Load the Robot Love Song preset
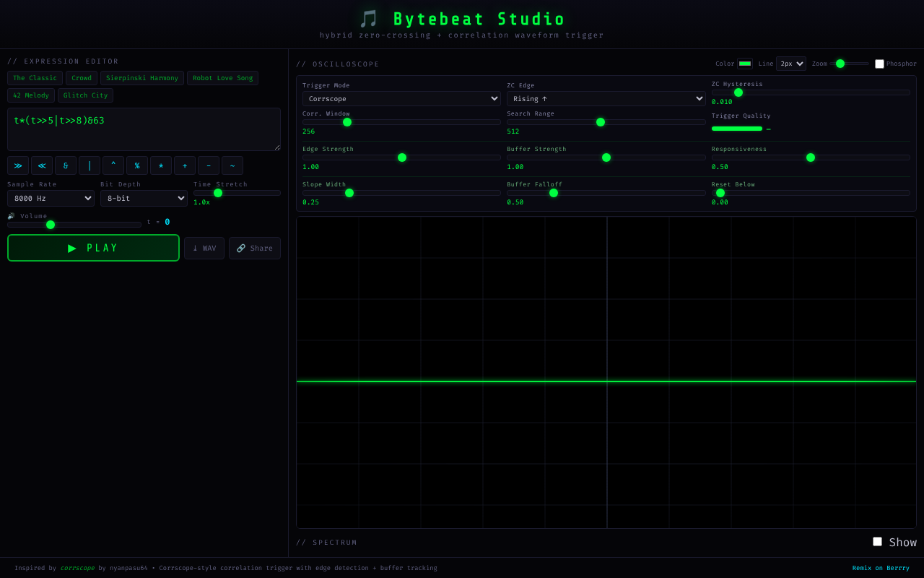 [223, 78]
